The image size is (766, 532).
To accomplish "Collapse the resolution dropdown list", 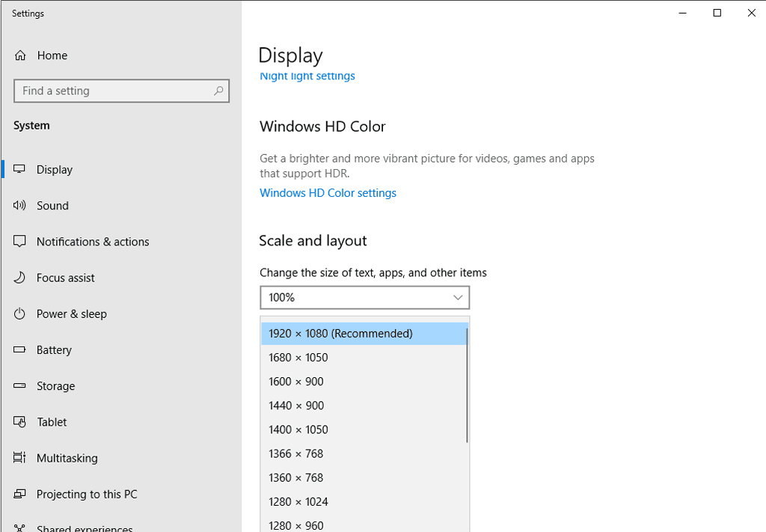I will (364, 333).
